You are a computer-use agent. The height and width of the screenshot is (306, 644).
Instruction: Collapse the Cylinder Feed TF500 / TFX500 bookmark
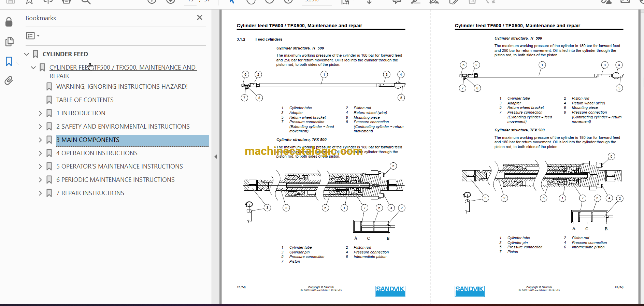tap(33, 68)
